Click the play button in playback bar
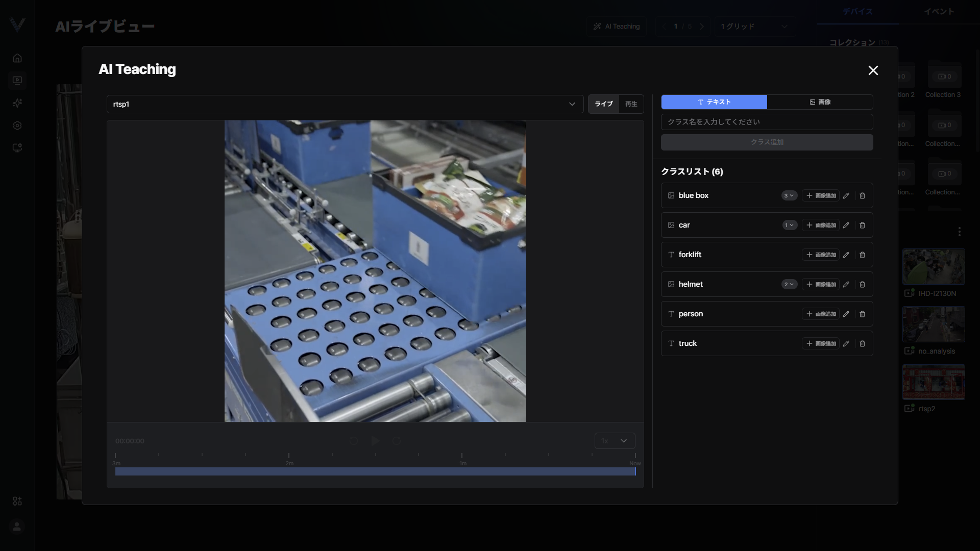Image resolution: width=980 pixels, height=551 pixels. pyautogui.click(x=375, y=441)
